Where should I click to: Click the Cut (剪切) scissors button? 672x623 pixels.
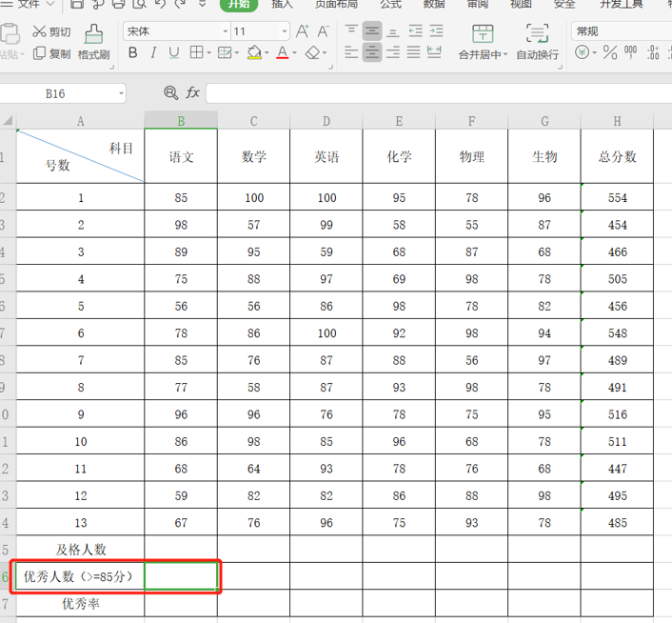click(x=51, y=31)
